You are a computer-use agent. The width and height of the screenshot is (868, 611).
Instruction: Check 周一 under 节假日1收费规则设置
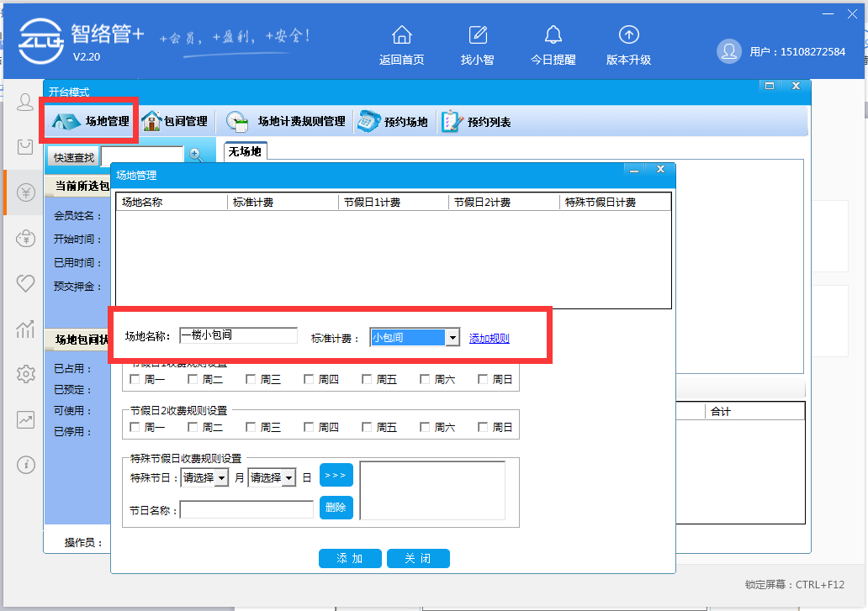[x=135, y=380]
